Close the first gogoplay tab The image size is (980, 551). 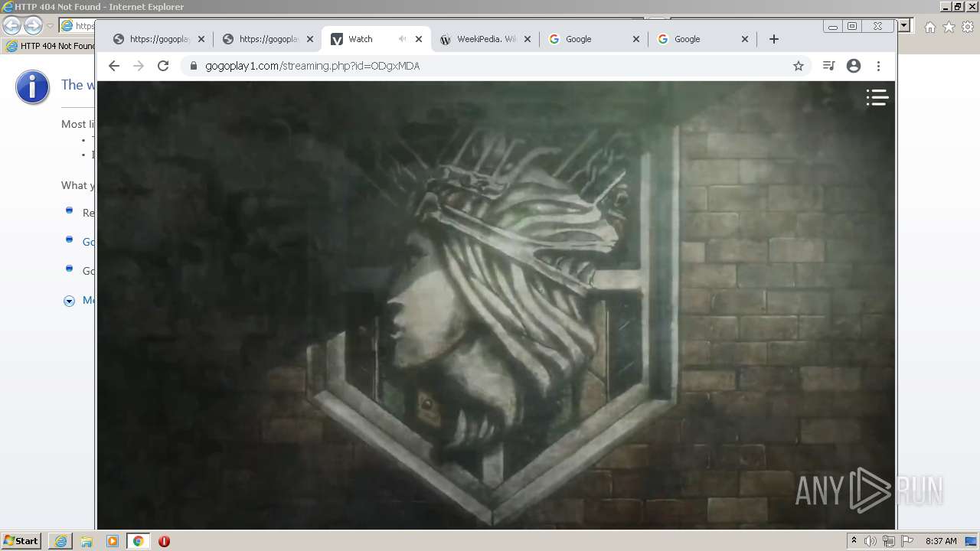click(201, 39)
